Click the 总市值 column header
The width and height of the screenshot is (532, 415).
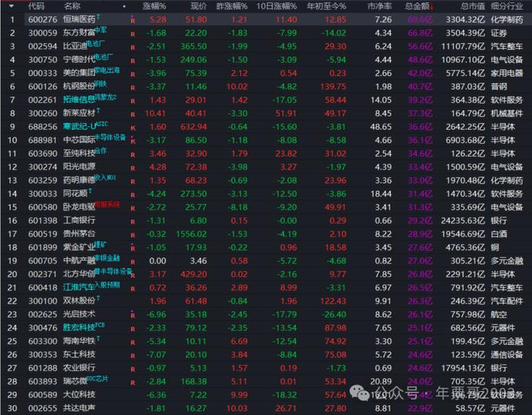(473, 6)
